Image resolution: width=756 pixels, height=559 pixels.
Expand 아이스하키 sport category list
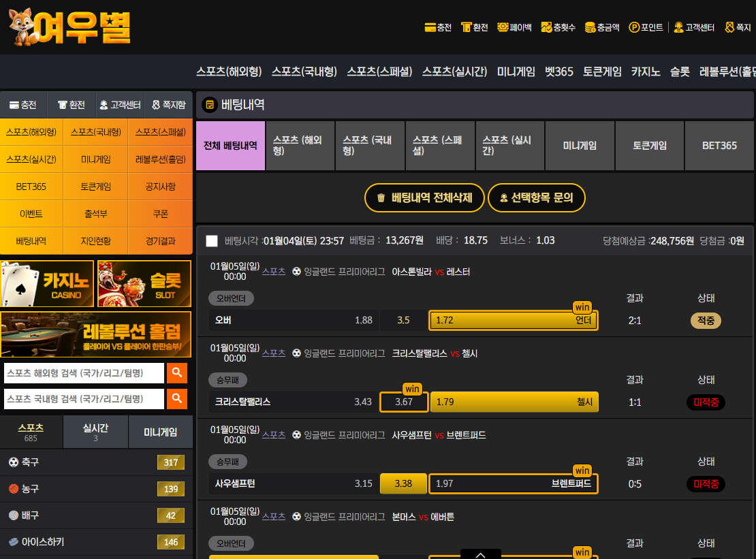pyautogui.click(x=95, y=542)
